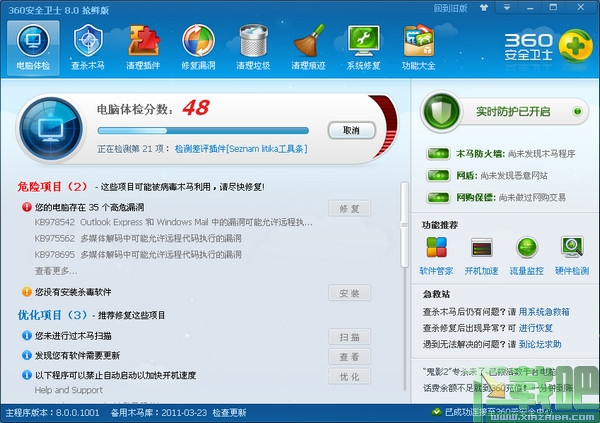Click the info icon beside 您未进行过木马扫描

(x=27, y=335)
